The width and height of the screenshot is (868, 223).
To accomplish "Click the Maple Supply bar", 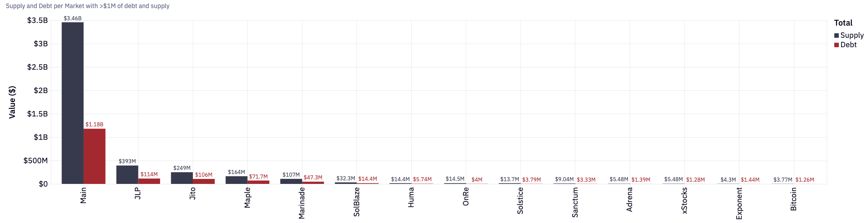I will 236,180.
